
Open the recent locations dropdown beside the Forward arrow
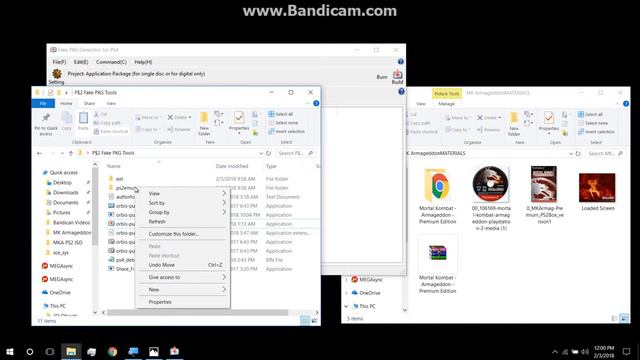(x=62, y=153)
